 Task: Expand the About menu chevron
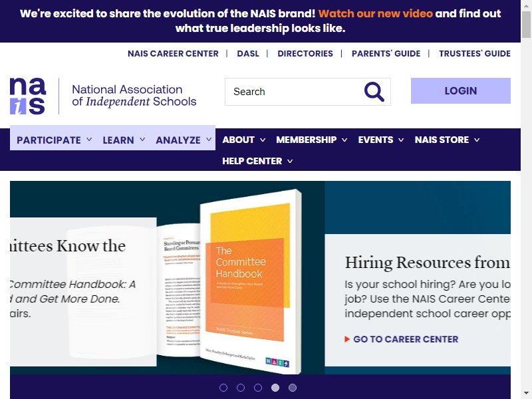pyautogui.click(x=263, y=140)
